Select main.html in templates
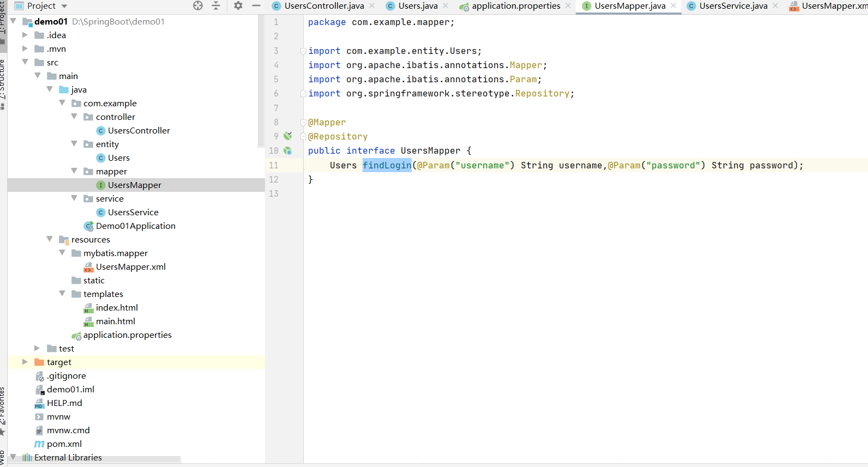The image size is (868, 467). [110, 322]
